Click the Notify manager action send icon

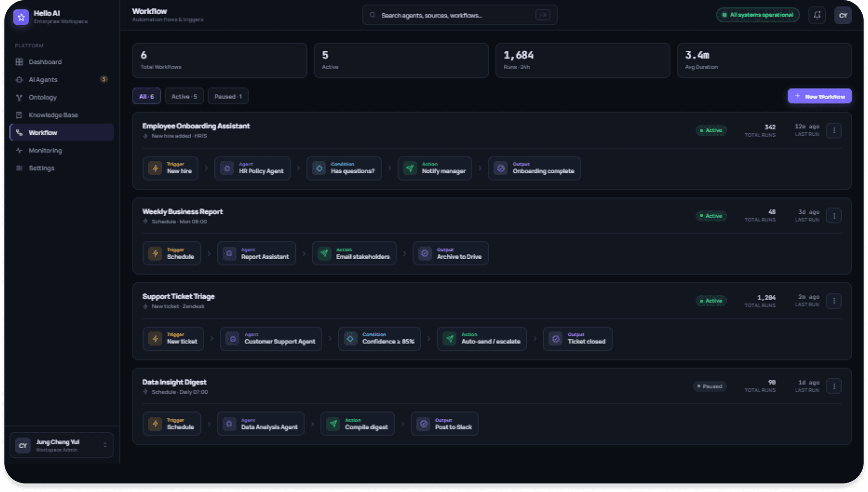[410, 169]
